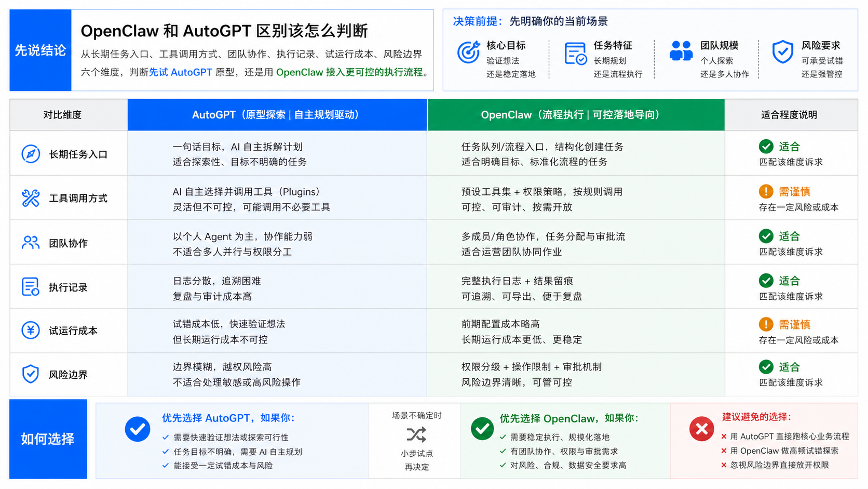Click the people icon beside 团队规模

pyautogui.click(x=681, y=51)
